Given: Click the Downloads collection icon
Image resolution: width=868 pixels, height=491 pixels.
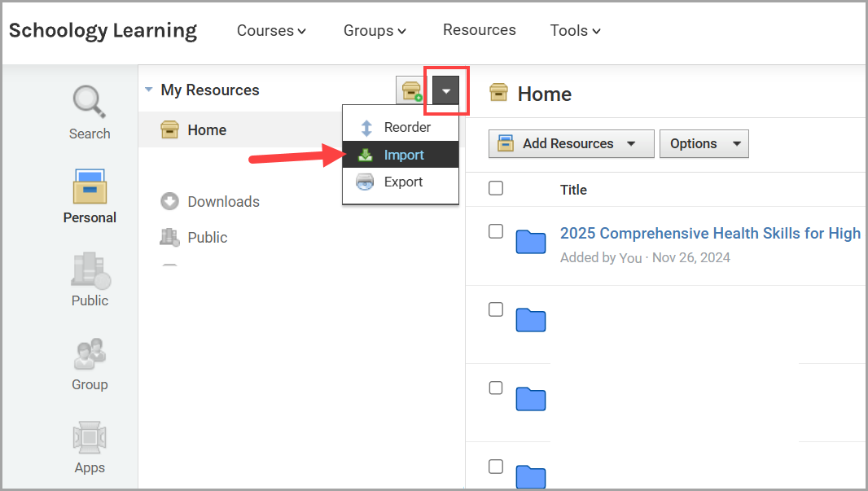Looking at the screenshot, I should 169,201.
